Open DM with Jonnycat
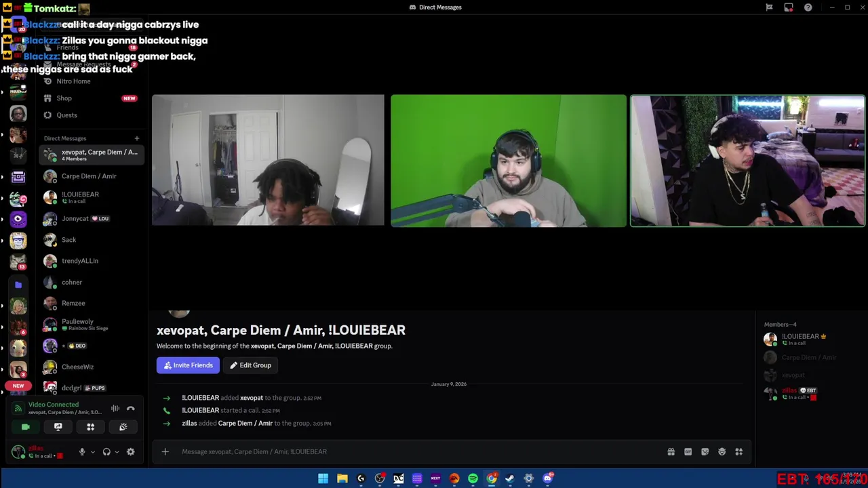This screenshot has height=488, width=868. click(x=92, y=219)
